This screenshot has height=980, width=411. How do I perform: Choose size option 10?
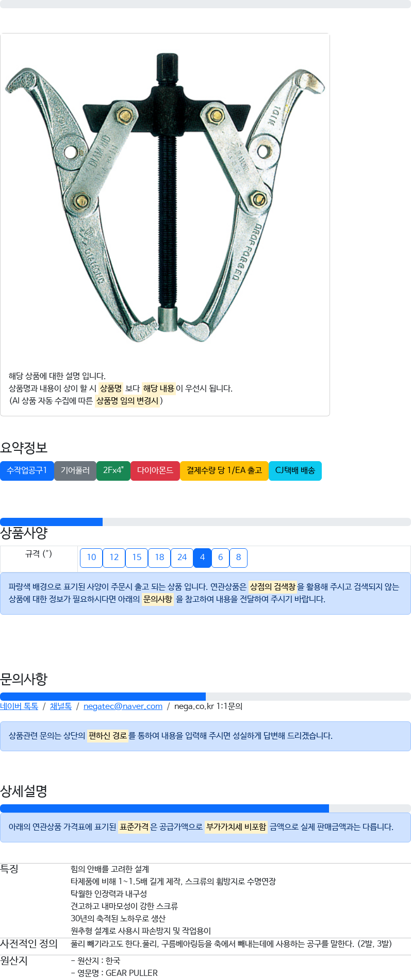[91, 557]
